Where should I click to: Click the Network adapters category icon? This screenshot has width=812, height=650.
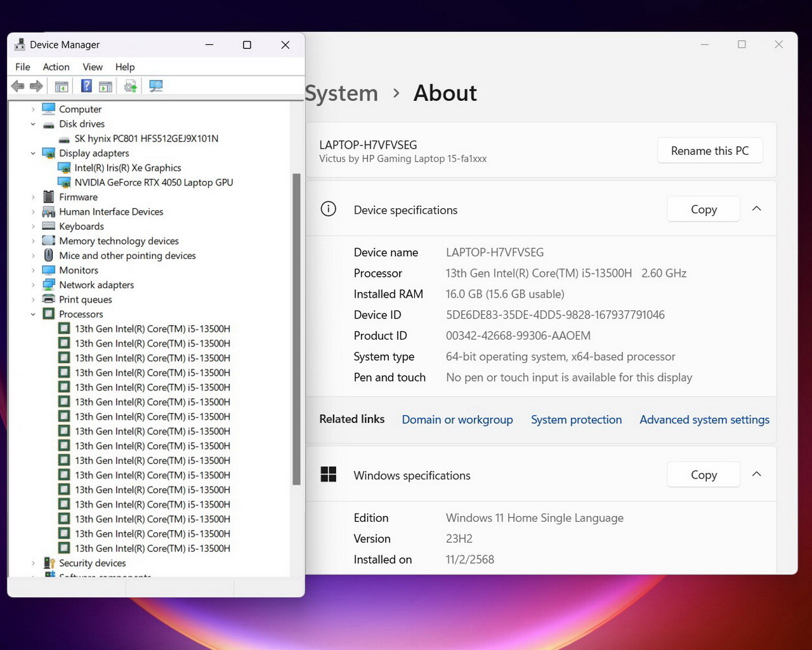(x=49, y=284)
